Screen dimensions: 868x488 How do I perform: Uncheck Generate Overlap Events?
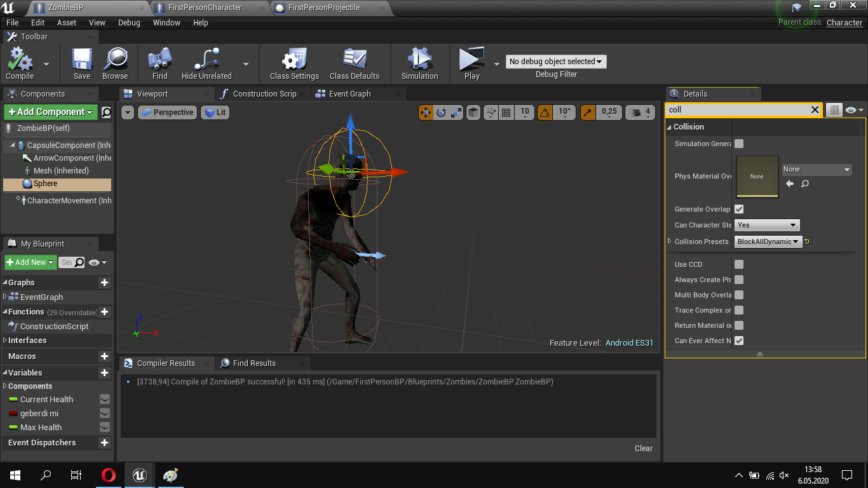739,209
